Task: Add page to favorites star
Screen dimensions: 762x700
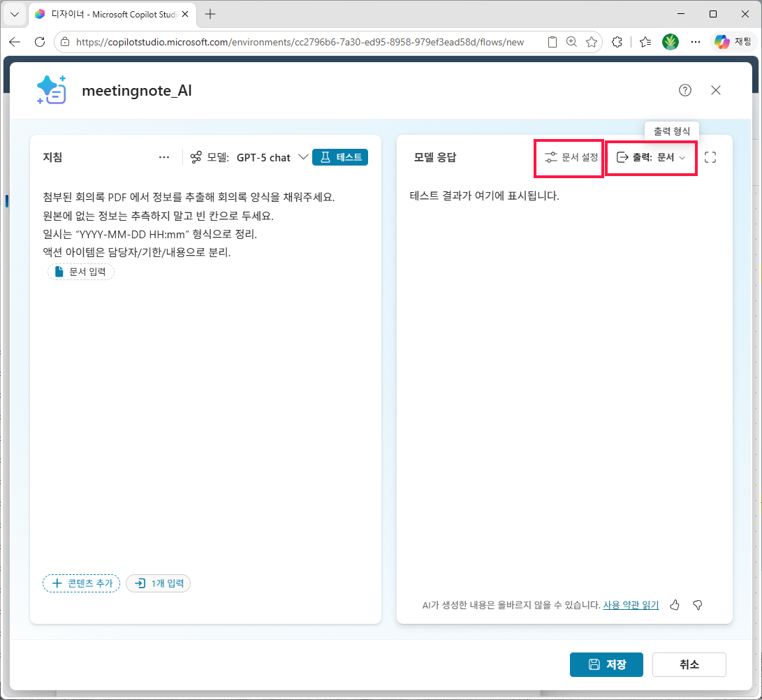Action: point(592,43)
